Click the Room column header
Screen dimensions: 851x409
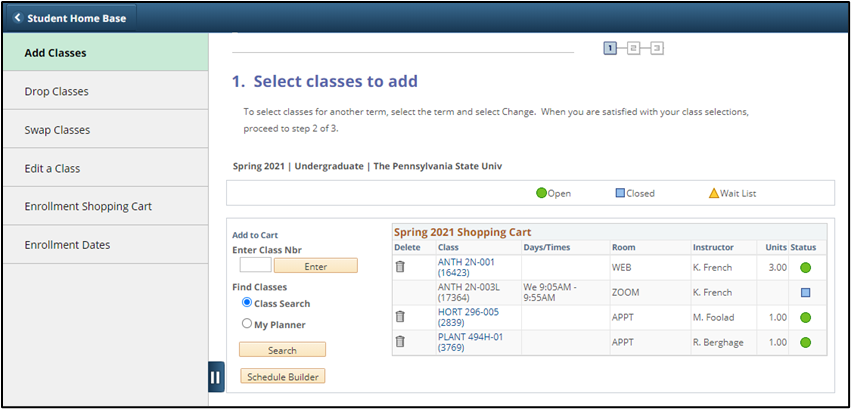tap(624, 247)
